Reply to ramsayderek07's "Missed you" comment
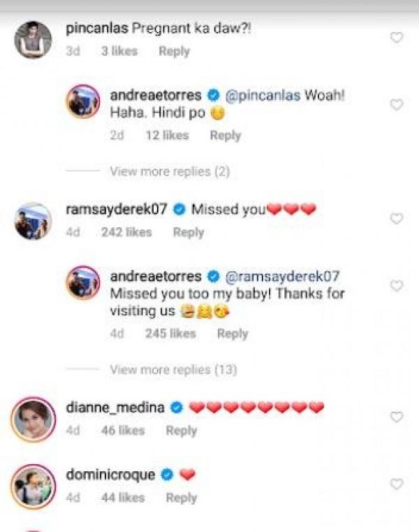419x532 pixels. (x=189, y=232)
